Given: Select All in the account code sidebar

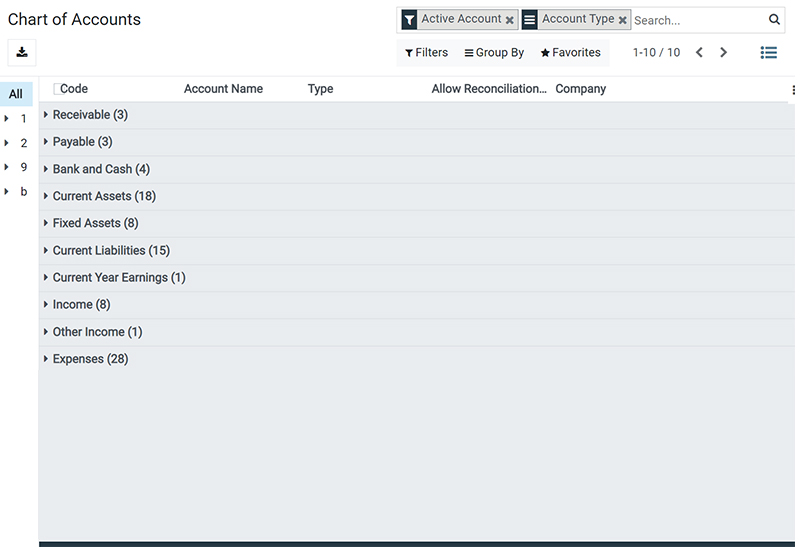Looking at the screenshot, I should (x=16, y=94).
